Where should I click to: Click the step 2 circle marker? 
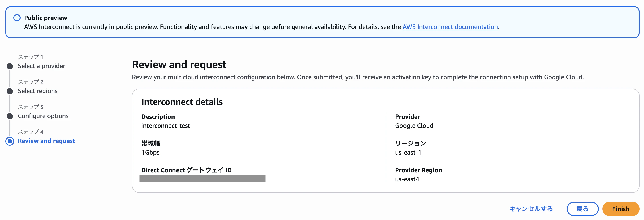coord(10,91)
